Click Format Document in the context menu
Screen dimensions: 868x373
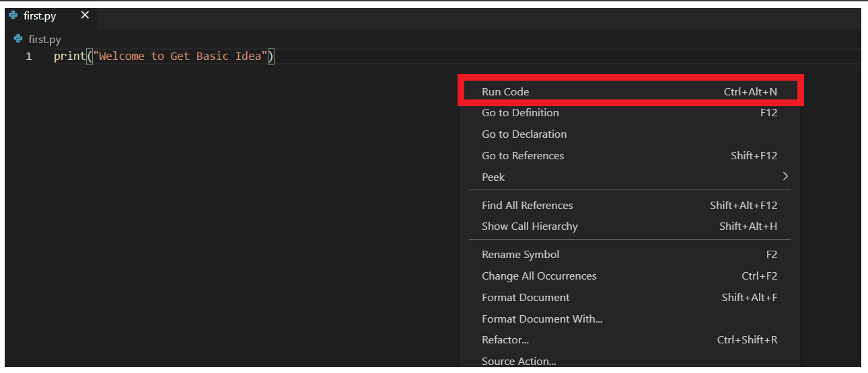click(x=526, y=298)
